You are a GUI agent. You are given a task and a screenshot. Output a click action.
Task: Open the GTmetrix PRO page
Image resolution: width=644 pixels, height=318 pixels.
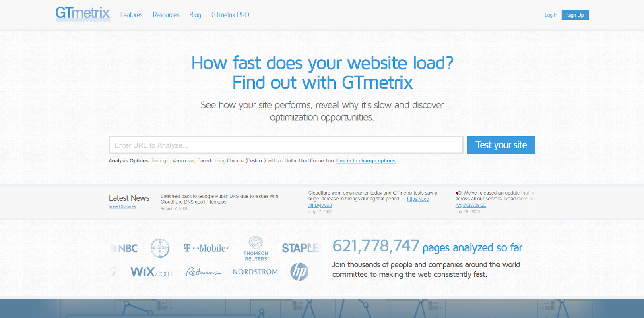(x=230, y=15)
